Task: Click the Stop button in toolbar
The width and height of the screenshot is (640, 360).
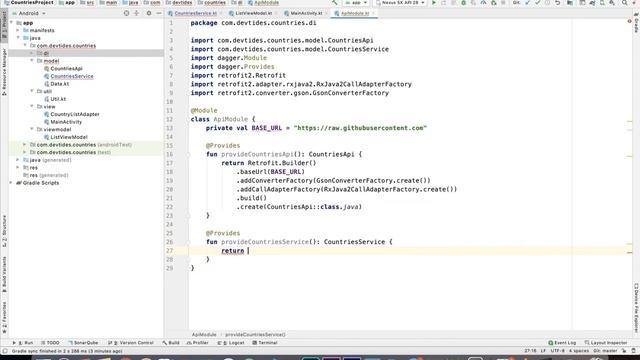Action: click(503, 3)
